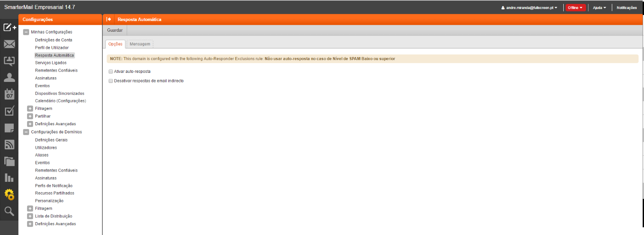Open the notes icon in sidebar

coord(9,128)
